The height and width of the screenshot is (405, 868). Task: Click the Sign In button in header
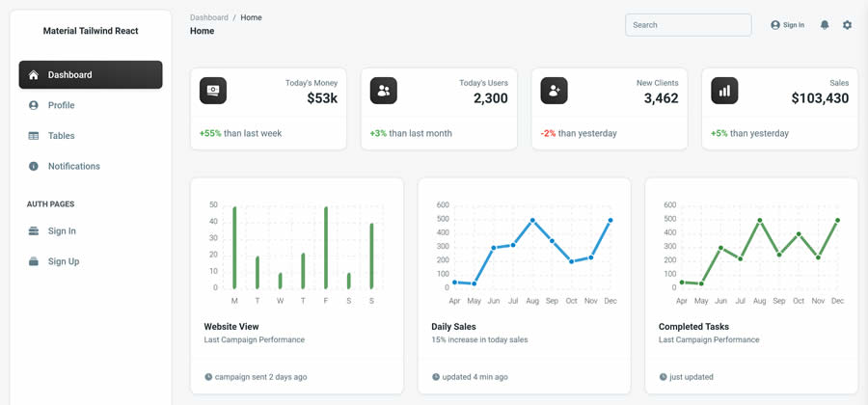pos(787,25)
